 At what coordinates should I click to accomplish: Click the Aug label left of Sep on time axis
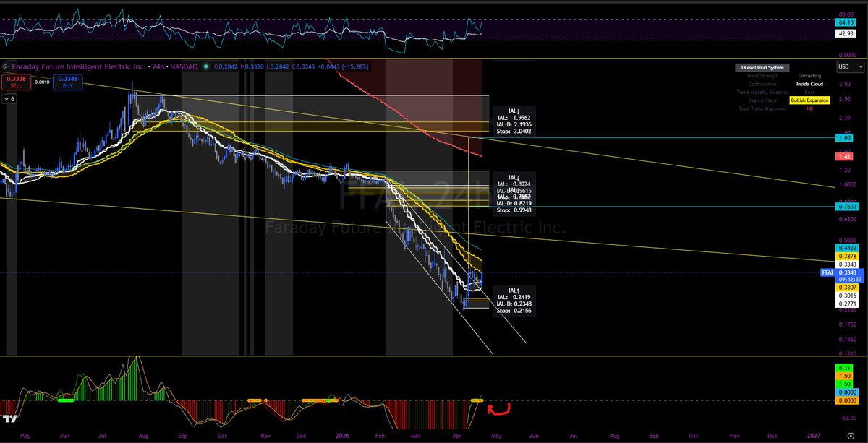pos(142,436)
